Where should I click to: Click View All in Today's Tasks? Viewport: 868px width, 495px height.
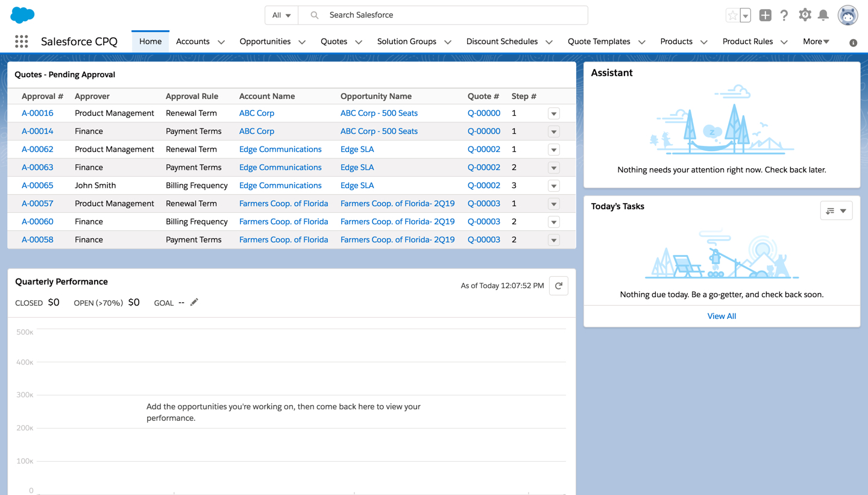722,316
